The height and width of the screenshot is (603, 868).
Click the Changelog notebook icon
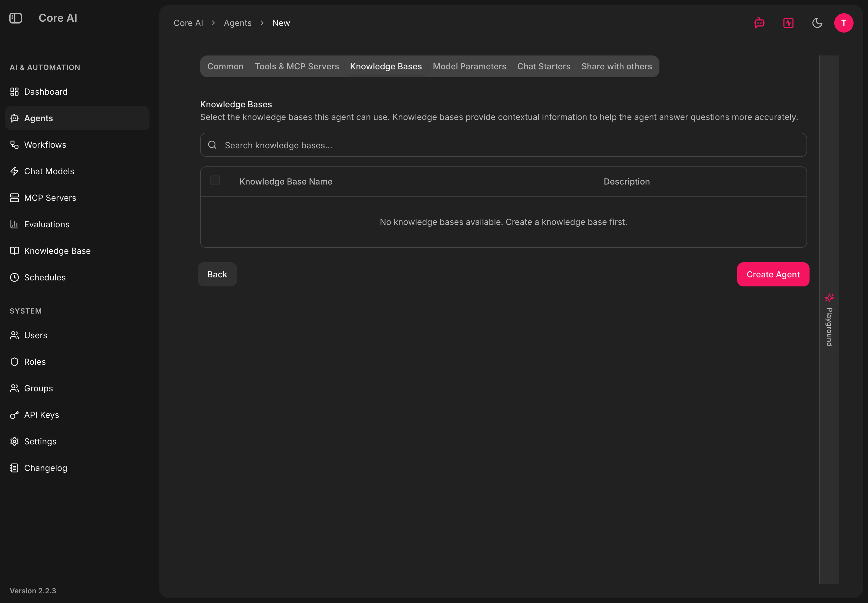point(14,468)
